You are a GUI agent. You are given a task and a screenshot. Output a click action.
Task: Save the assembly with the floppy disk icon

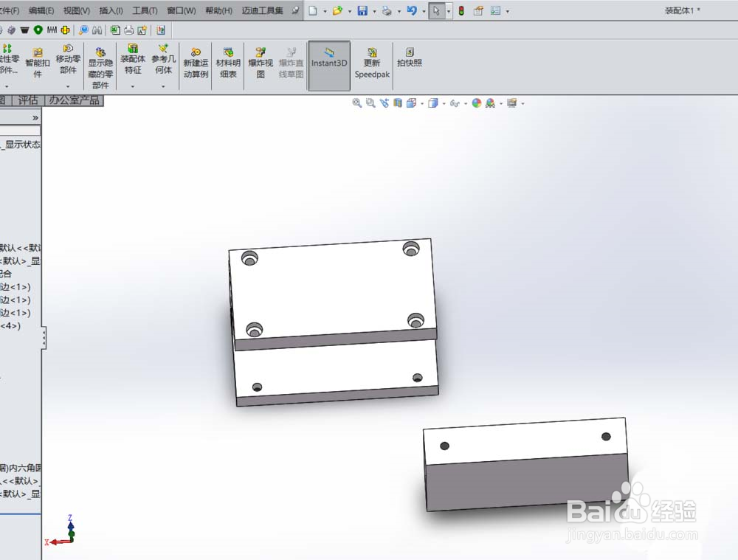click(x=362, y=11)
